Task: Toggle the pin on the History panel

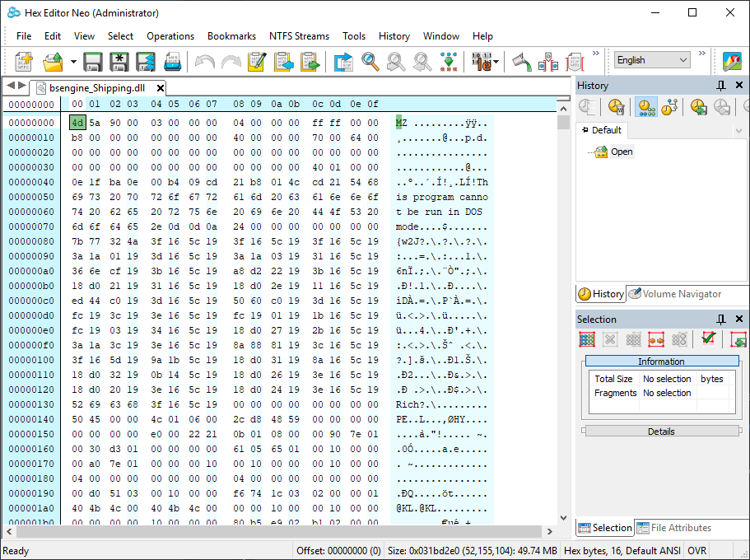Action: (720, 85)
